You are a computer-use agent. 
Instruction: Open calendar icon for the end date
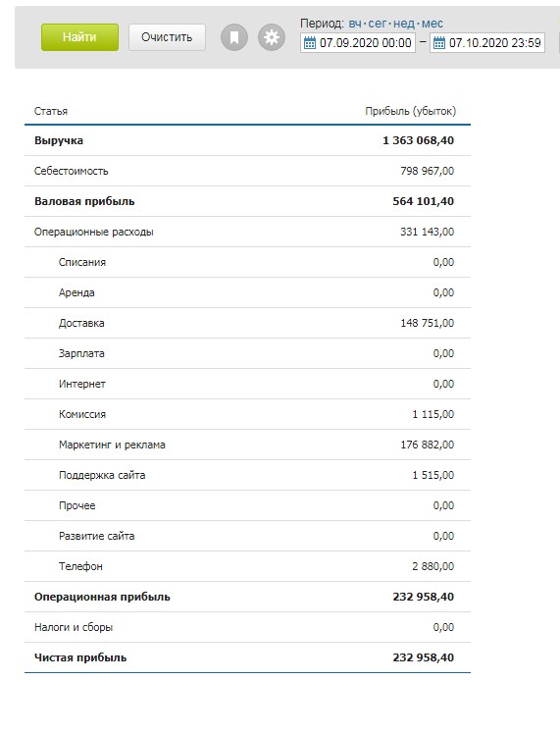438,43
